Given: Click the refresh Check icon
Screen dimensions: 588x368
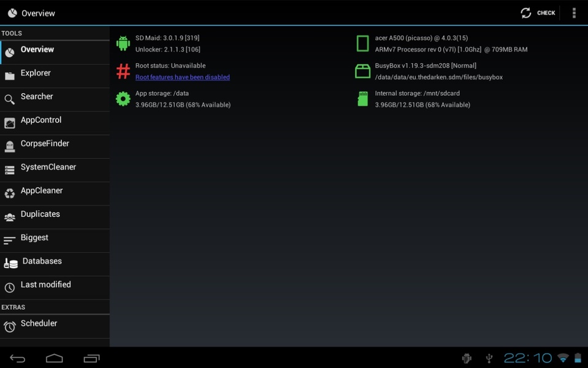Looking at the screenshot, I should point(525,13).
